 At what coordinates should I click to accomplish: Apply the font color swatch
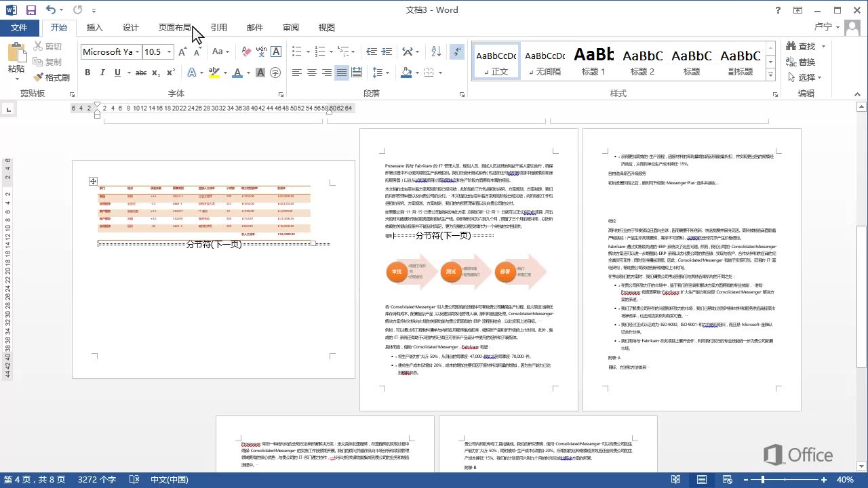point(237,73)
